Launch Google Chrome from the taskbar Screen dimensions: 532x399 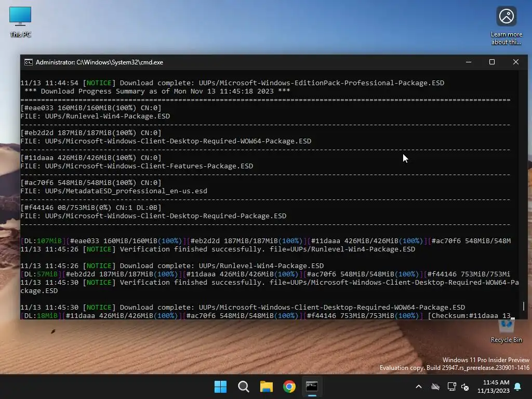click(x=289, y=387)
